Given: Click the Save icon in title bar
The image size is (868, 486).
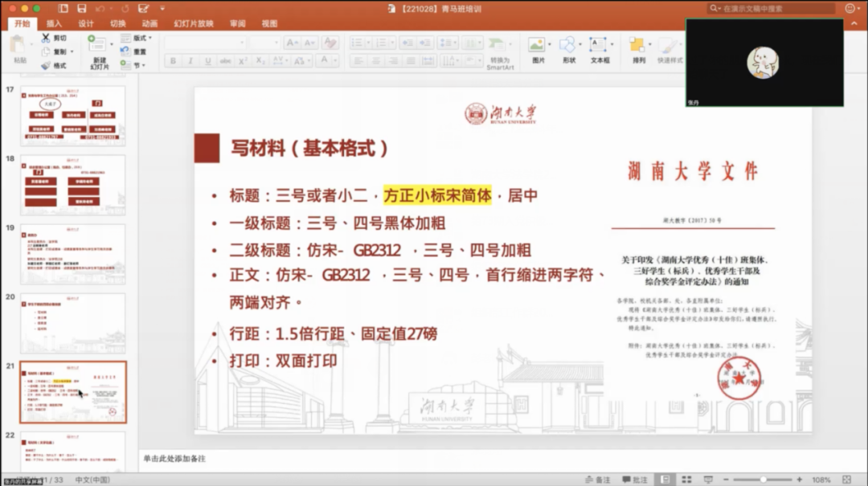Looking at the screenshot, I should tap(83, 8).
